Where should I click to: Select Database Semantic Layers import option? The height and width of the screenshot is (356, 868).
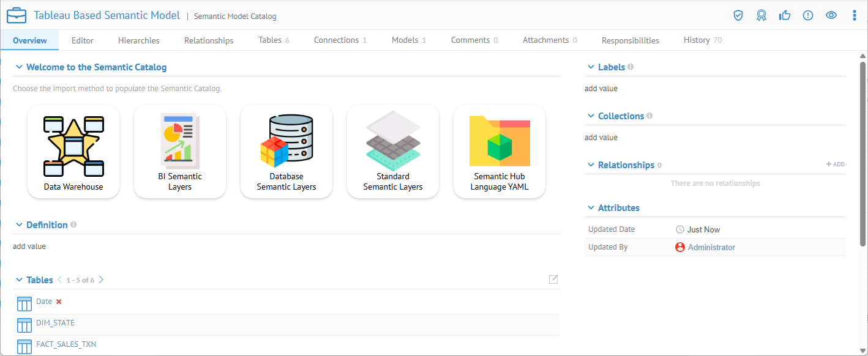click(286, 152)
